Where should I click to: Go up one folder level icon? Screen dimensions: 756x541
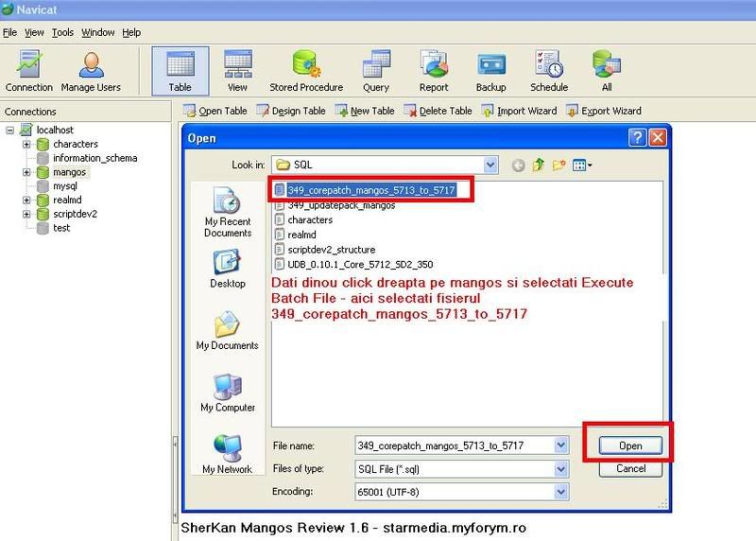(x=539, y=166)
